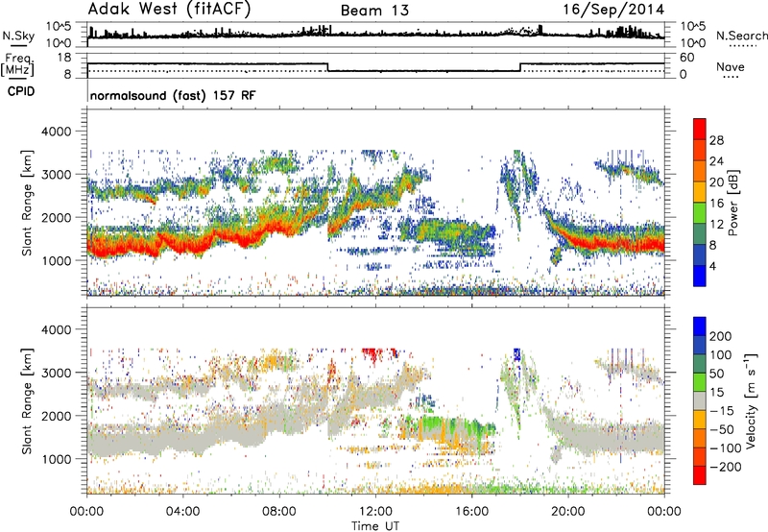Click the '4' Power colorbar tick
This screenshot has width=768, height=532.
coord(714,266)
